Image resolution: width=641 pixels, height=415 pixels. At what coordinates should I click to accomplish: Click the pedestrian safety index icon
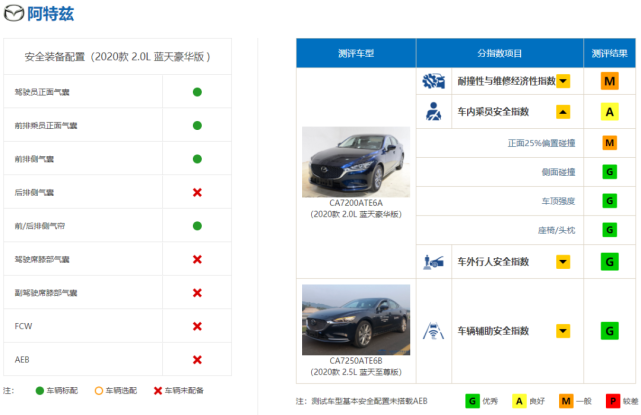coord(434,262)
